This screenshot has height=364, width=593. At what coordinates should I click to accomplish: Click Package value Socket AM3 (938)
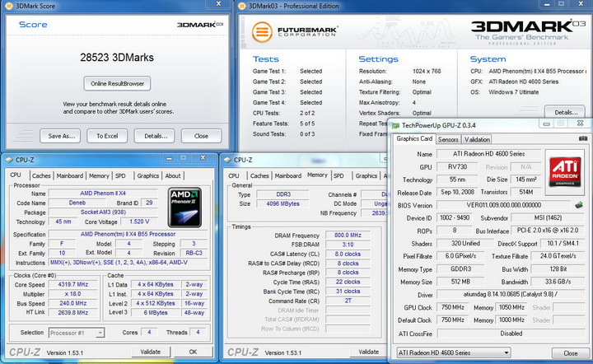click(x=103, y=212)
